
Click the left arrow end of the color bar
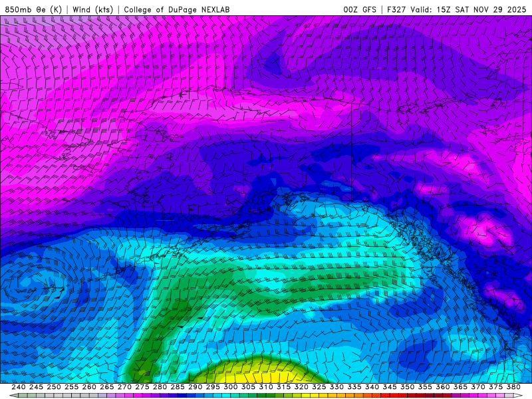pos(13,396)
